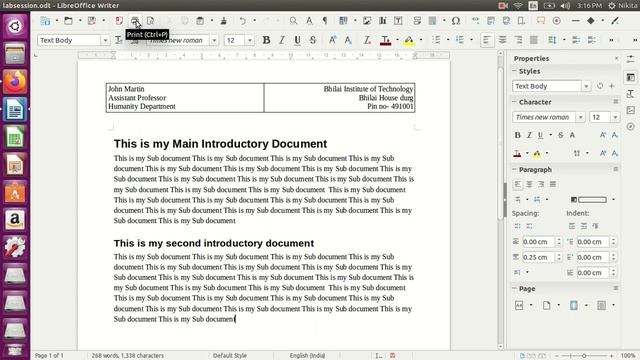The image size is (640, 360).
Task: Open the toolbar font name dropdown arrow
Action: pyautogui.click(x=214, y=40)
